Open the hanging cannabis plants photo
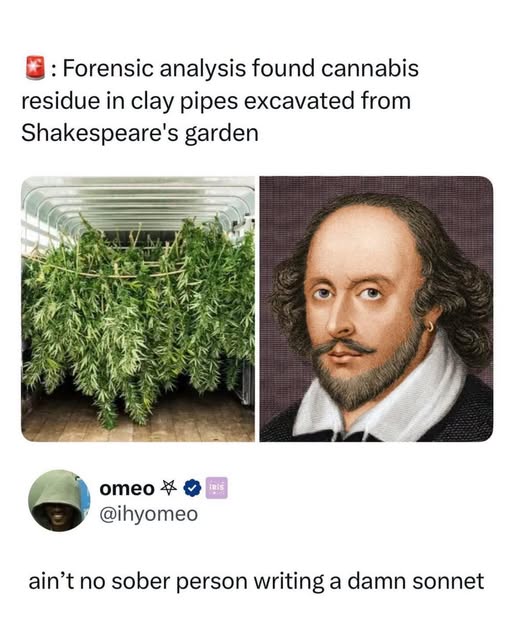The width and height of the screenshot is (519, 640). [138, 309]
